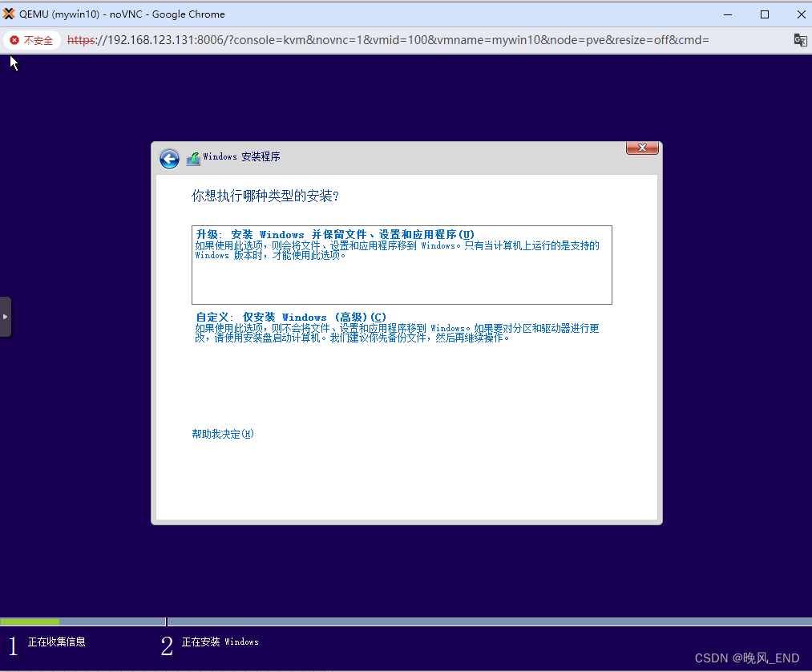812x672 pixels.
Task: Click the step 2 正在安装 Windows label
Action: point(220,642)
